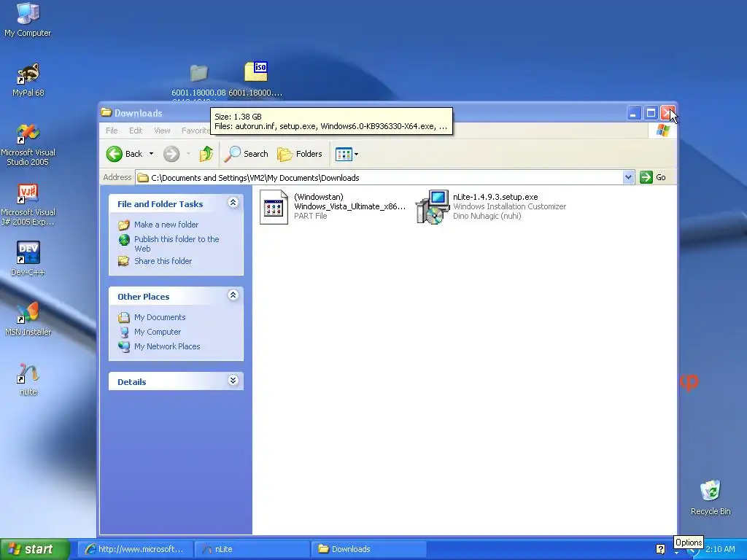Screen dimensions: 747x560
Task: Click the Make a new folder icon
Action: (124, 225)
